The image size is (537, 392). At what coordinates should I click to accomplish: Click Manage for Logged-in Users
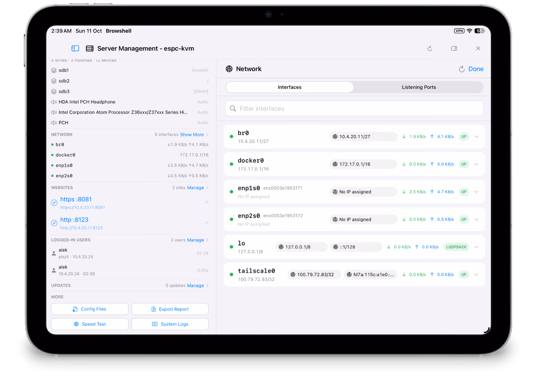[x=195, y=240]
